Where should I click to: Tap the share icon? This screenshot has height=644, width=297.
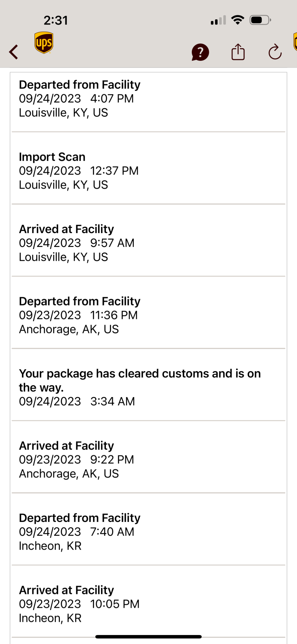[x=238, y=52]
